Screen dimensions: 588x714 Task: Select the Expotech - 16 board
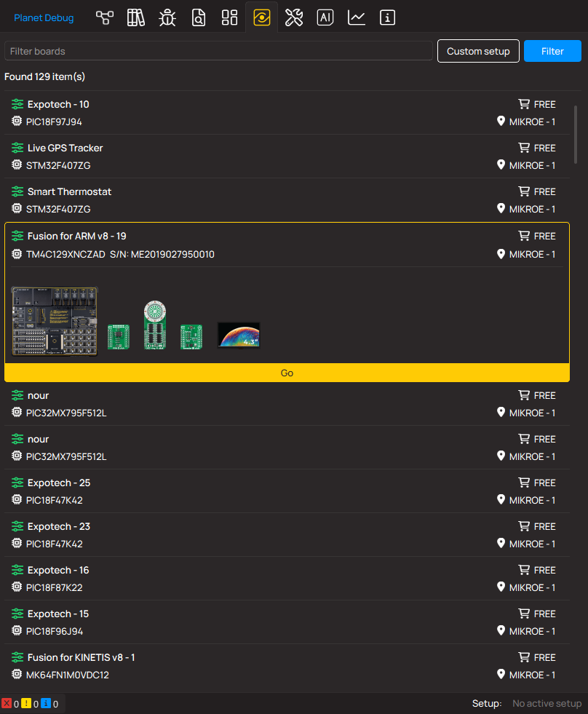287,579
